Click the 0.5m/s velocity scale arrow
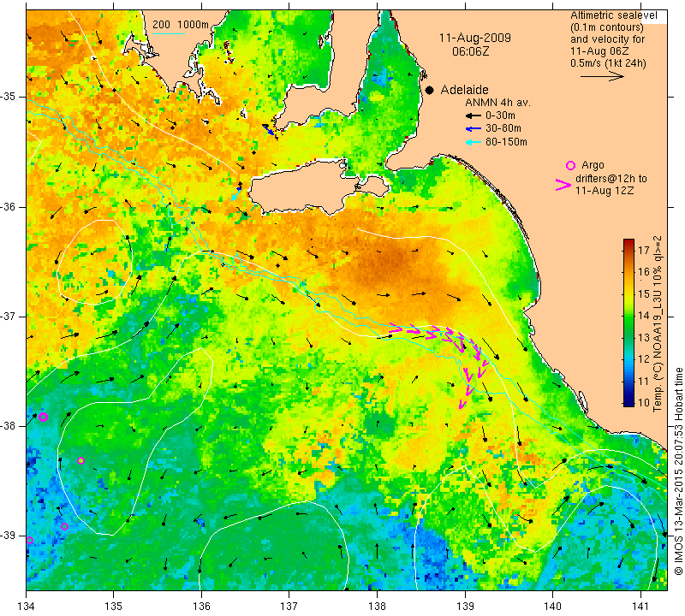 [602, 76]
